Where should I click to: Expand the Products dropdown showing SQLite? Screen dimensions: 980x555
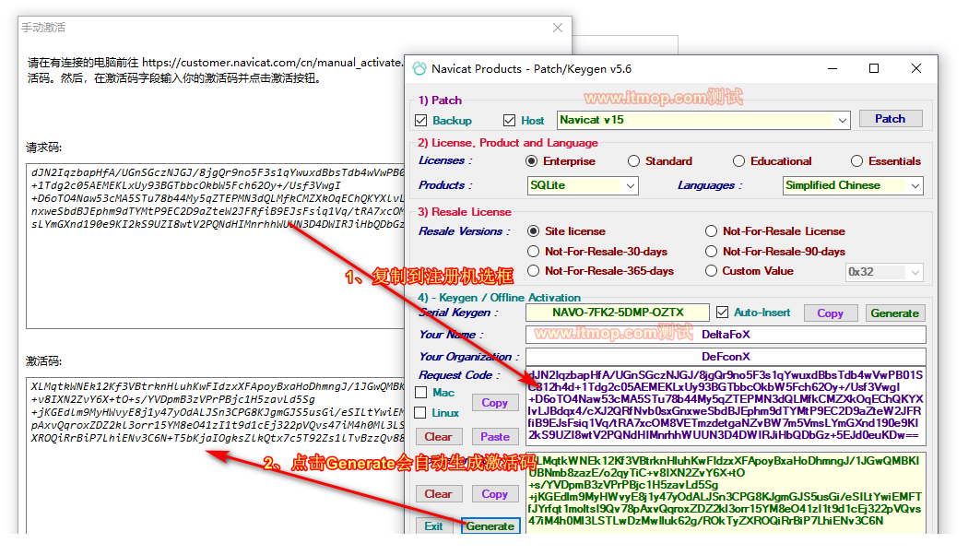[x=631, y=186]
